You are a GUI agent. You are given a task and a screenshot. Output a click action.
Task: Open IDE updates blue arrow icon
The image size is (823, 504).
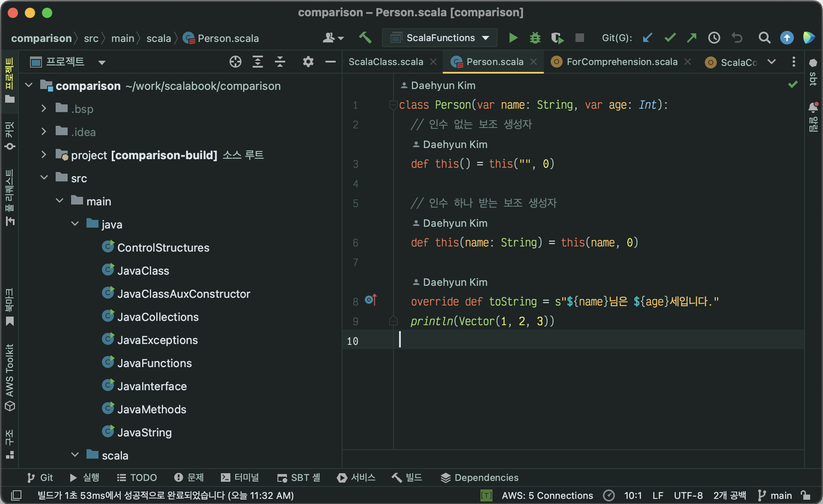point(787,38)
